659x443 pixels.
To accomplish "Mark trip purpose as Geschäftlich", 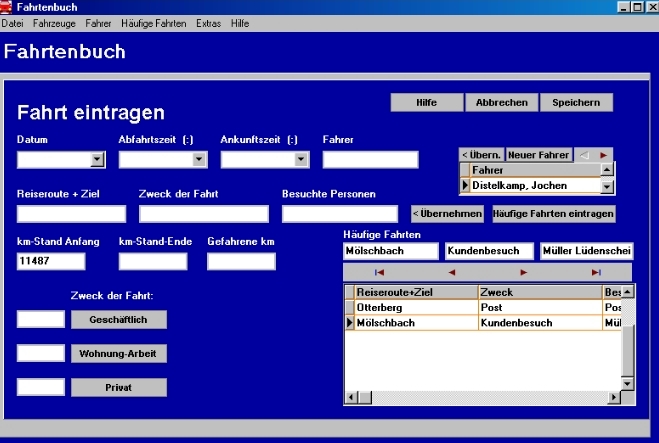I will (118, 319).
